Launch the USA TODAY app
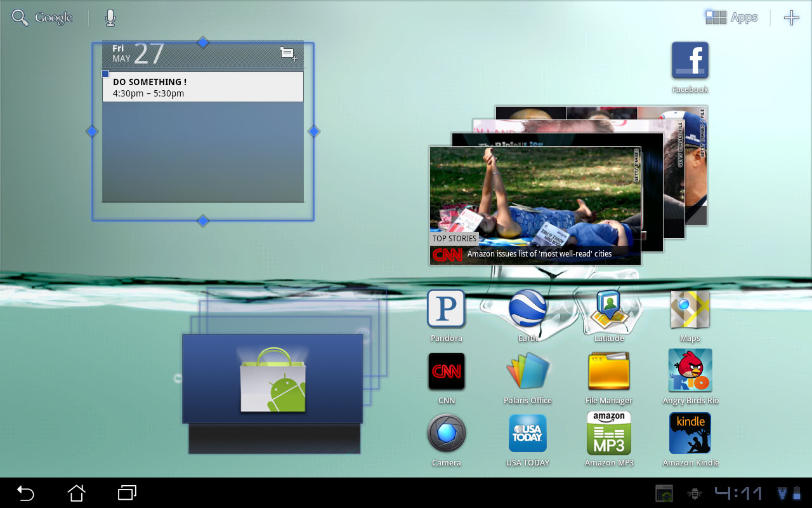Viewport: 812px width, 508px height. pyautogui.click(x=527, y=434)
